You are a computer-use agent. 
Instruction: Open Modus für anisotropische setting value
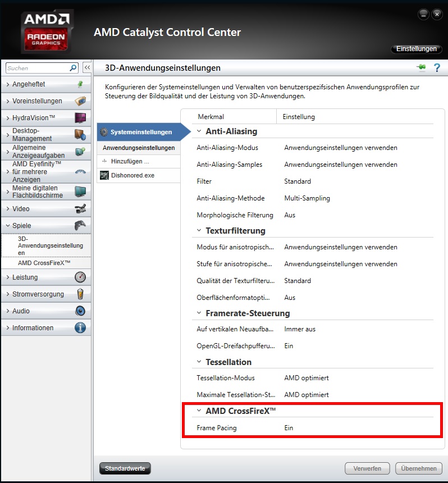pyautogui.click(x=341, y=247)
